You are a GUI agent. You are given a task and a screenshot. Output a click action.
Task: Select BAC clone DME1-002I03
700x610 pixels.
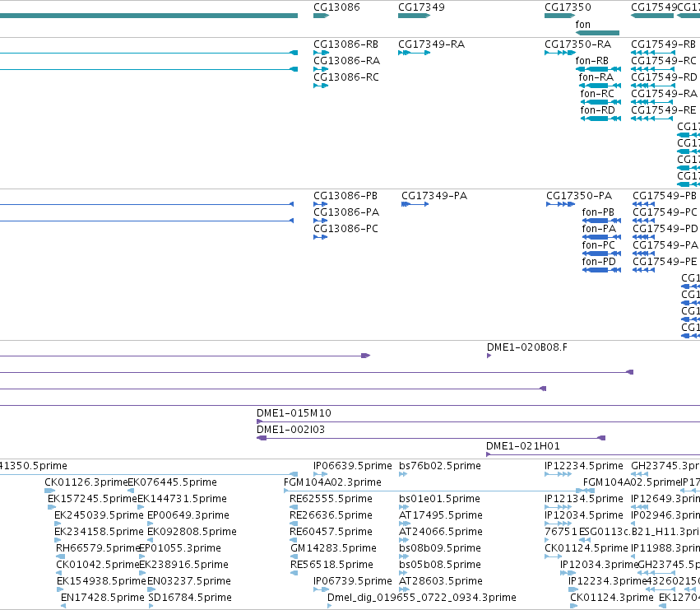[x=290, y=430]
